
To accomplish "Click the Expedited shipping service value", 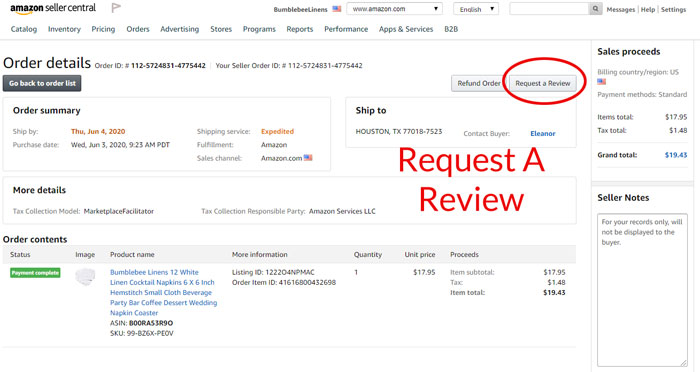I will pos(277,131).
